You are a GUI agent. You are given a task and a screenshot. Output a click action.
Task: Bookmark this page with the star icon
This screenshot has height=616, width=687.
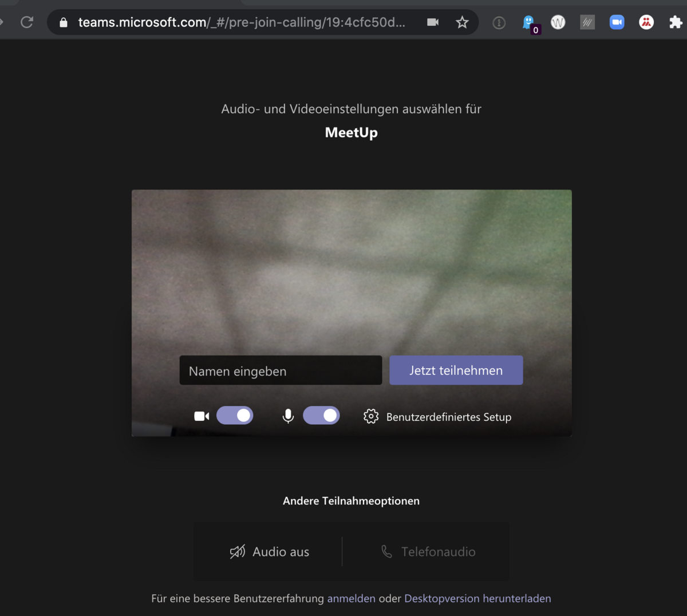pos(462,22)
